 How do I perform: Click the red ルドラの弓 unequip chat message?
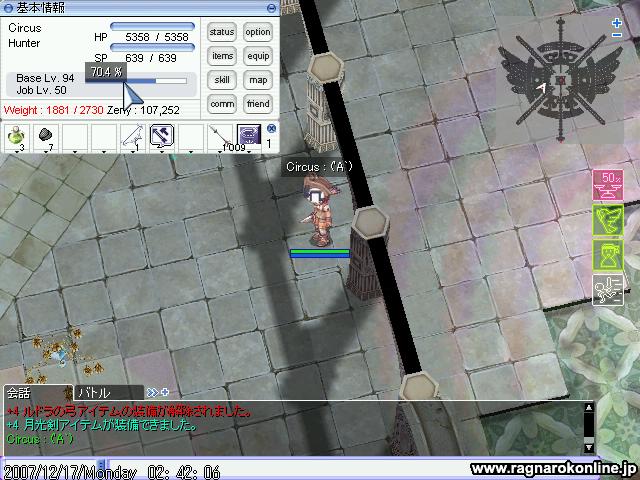(129, 411)
